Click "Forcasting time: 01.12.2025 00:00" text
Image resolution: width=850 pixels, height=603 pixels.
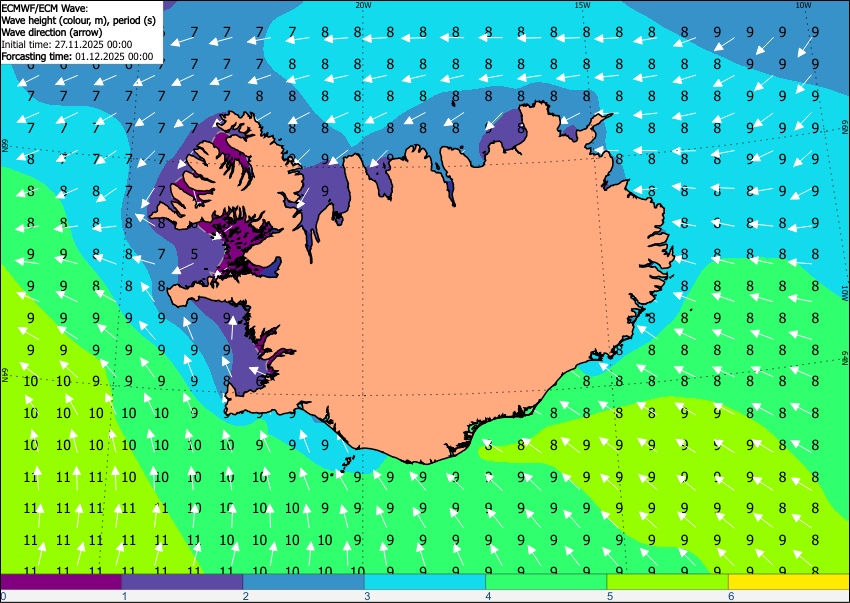point(78,56)
